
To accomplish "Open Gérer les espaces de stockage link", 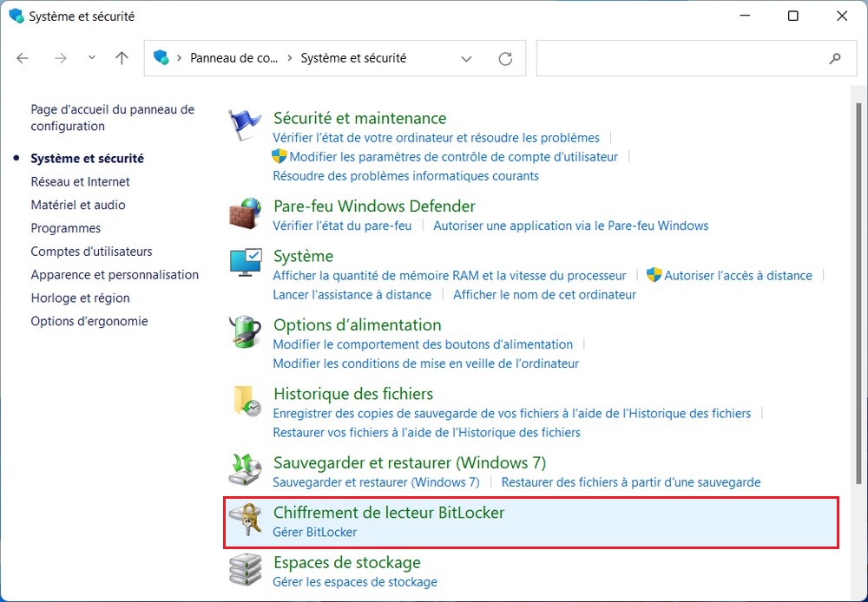I will click(x=355, y=582).
